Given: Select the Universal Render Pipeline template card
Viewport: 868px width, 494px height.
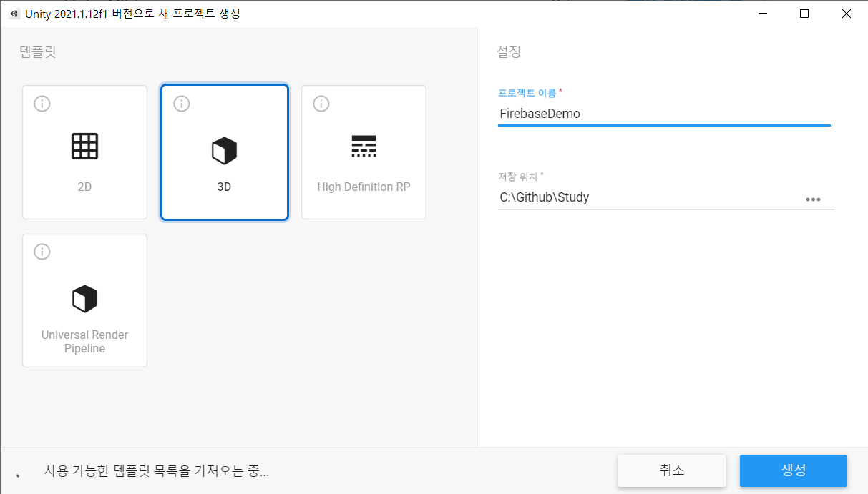Looking at the screenshot, I should (x=84, y=300).
